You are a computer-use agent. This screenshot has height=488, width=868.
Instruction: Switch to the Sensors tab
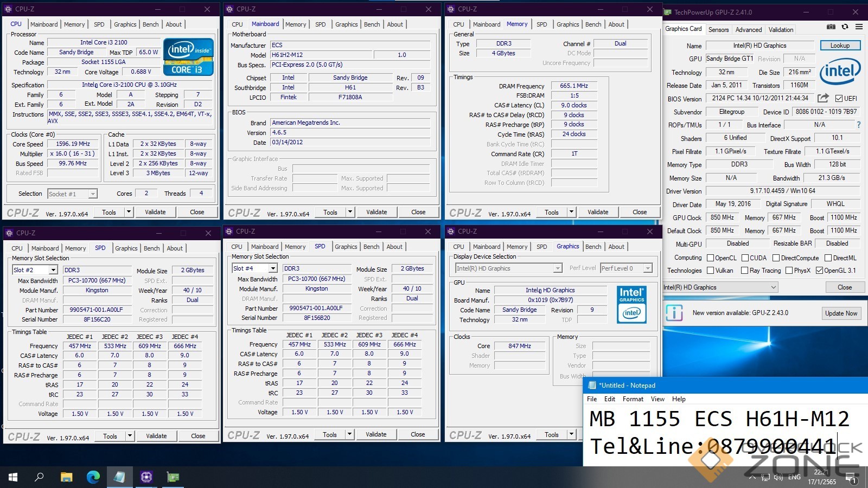718,30
